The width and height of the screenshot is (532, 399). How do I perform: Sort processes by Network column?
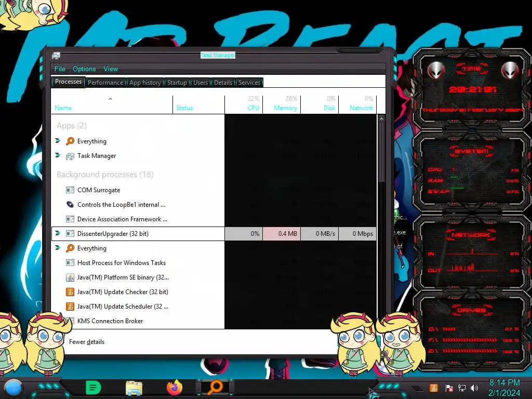tap(357, 104)
